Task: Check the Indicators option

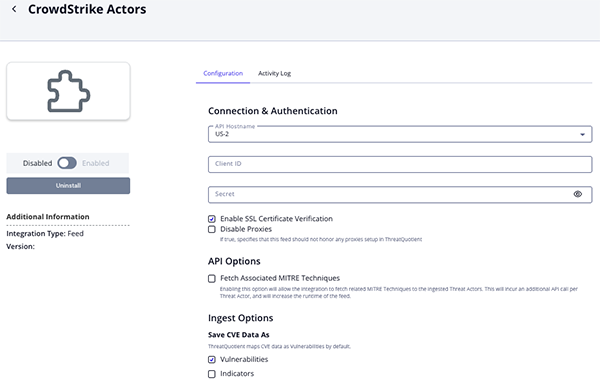Action: (x=212, y=374)
